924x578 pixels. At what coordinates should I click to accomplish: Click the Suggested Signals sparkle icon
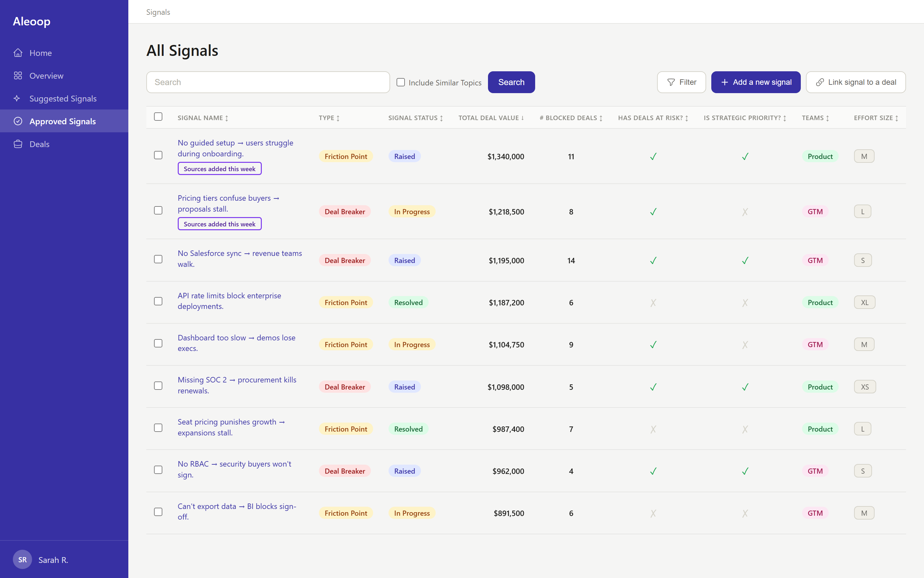17,98
